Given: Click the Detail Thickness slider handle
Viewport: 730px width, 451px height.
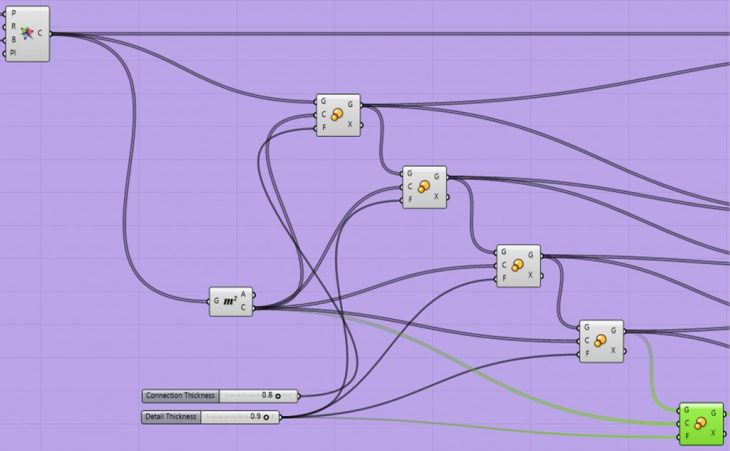Looking at the screenshot, I should click(x=265, y=417).
